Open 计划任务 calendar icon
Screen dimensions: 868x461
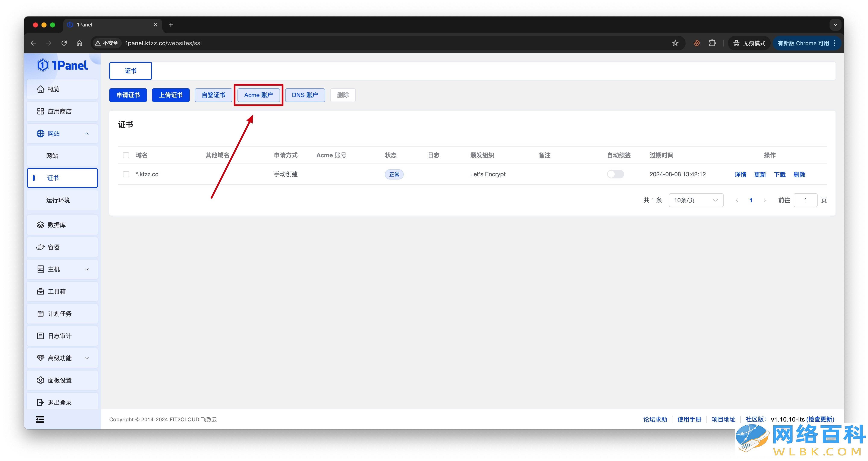click(40, 314)
